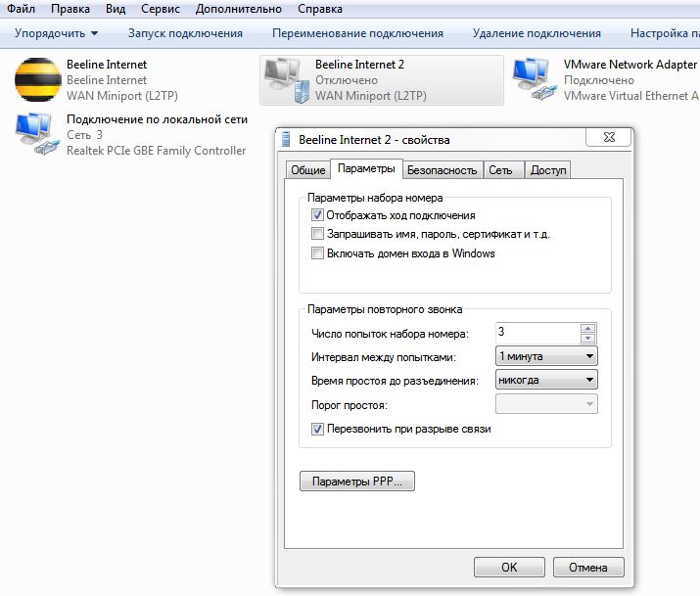The width and height of the screenshot is (700, 596).
Task: Click the properties dialog title bar icon
Action: (x=286, y=140)
